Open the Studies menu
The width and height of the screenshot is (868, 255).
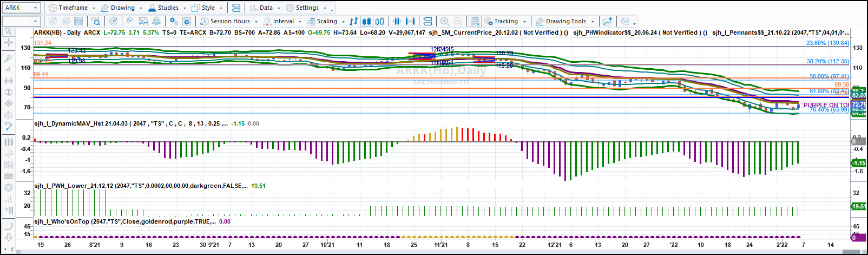167,8
